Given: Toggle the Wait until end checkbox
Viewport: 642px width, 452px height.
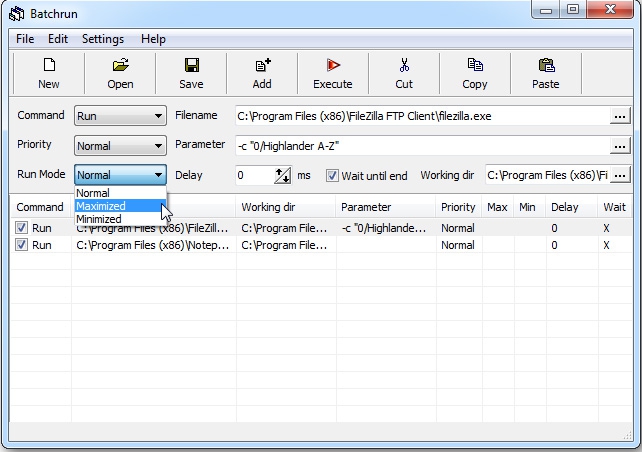Looking at the screenshot, I should click(x=332, y=176).
